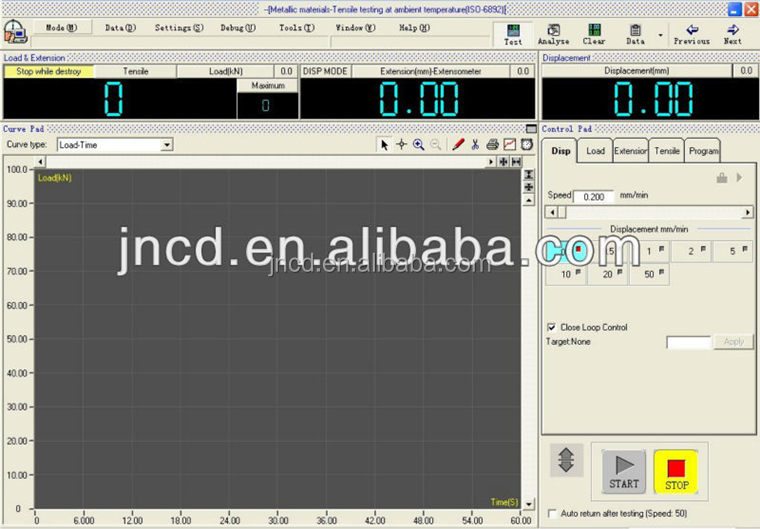Click the Clear toolbar icon
Image resolution: width=760 pixels, height=529 pixels.
click(x=594, y=34)
